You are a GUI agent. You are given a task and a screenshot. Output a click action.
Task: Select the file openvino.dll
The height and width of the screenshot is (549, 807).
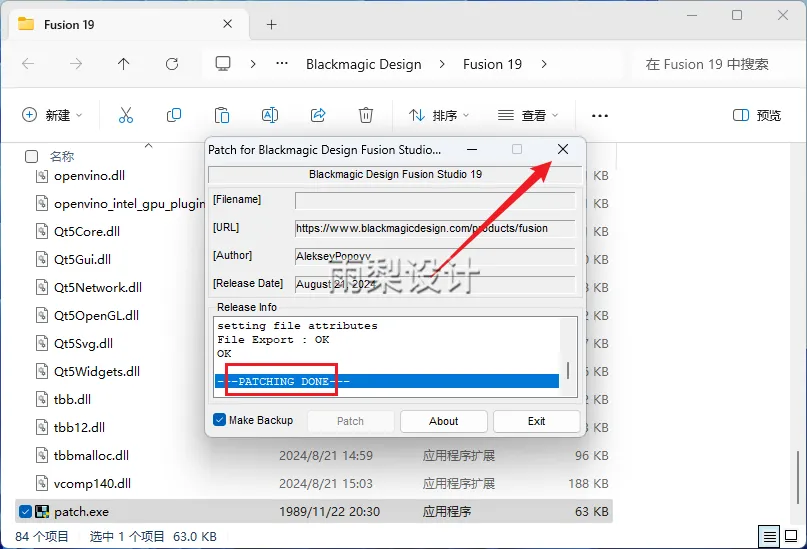pyautogui.click(x=89, y=175)
